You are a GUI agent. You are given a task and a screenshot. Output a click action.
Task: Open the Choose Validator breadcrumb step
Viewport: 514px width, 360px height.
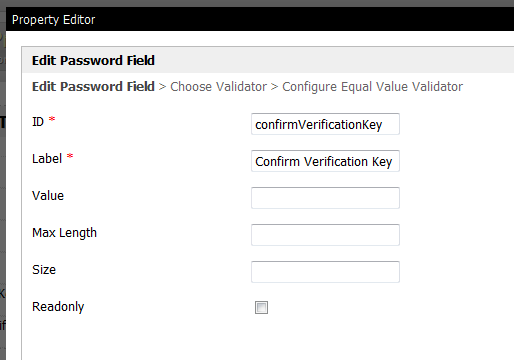(219, 87)
